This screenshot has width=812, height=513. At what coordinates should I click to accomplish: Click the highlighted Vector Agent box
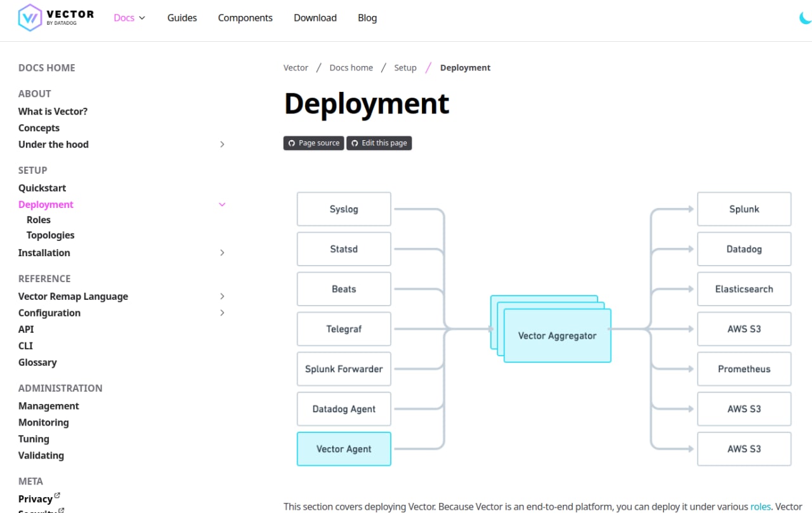point(344,449)
